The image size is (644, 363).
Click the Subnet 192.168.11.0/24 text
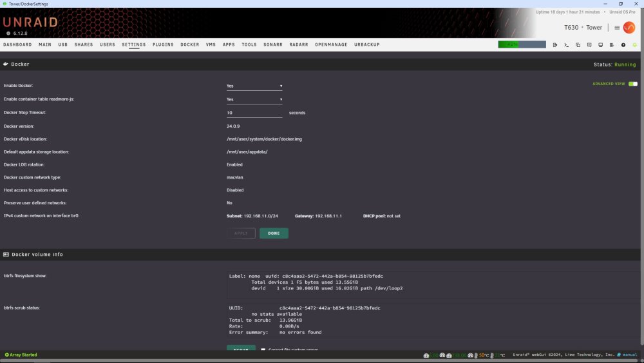(x=252, y=216)
